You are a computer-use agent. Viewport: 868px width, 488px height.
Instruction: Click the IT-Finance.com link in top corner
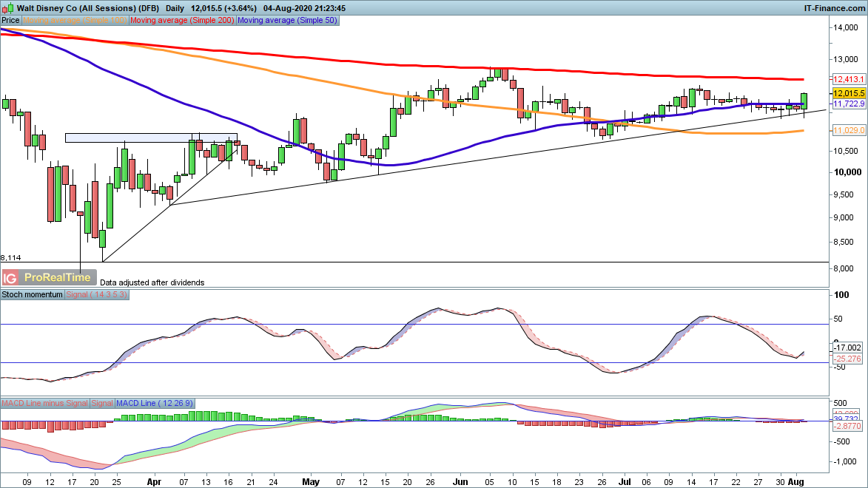[x=834, y=7]
